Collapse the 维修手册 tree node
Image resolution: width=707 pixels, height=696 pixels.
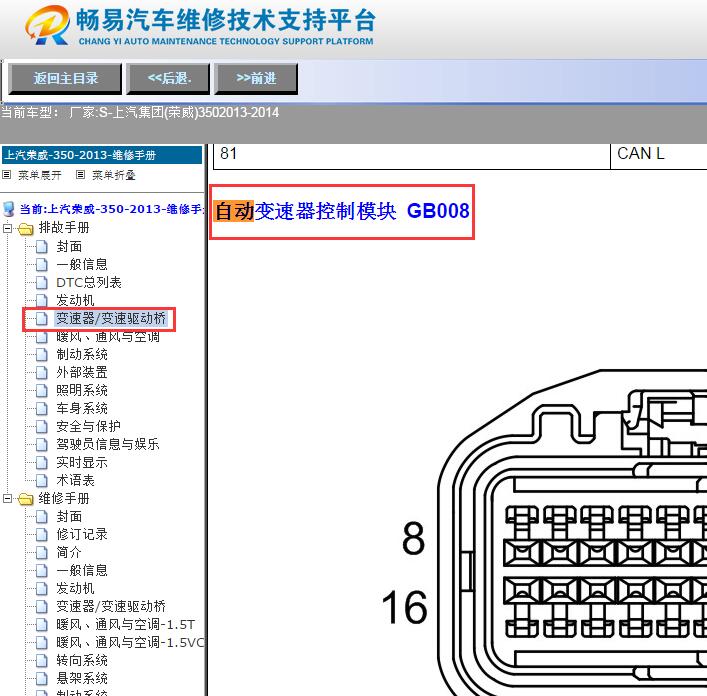(8, 499)
